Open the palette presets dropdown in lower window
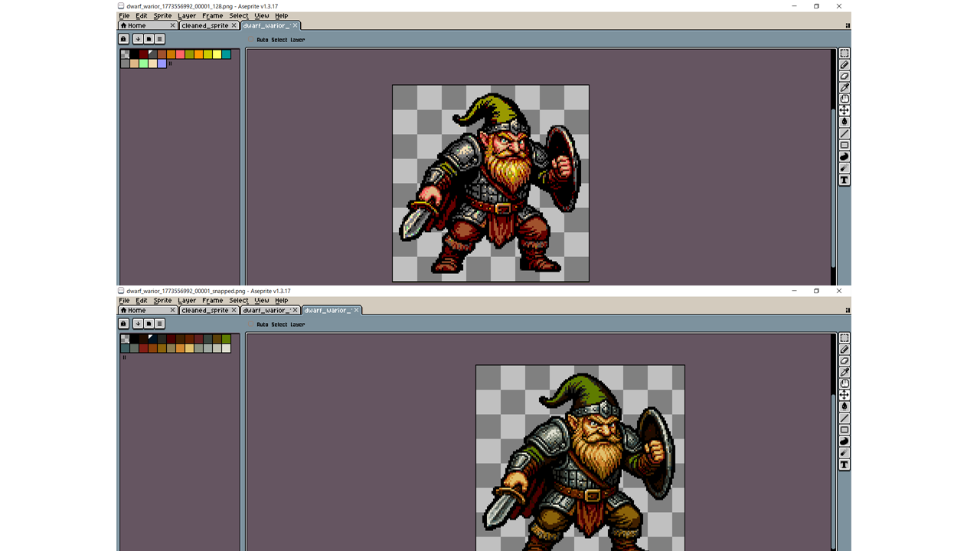Viewport: 980px width, 551px height. (x=149, y=324)
